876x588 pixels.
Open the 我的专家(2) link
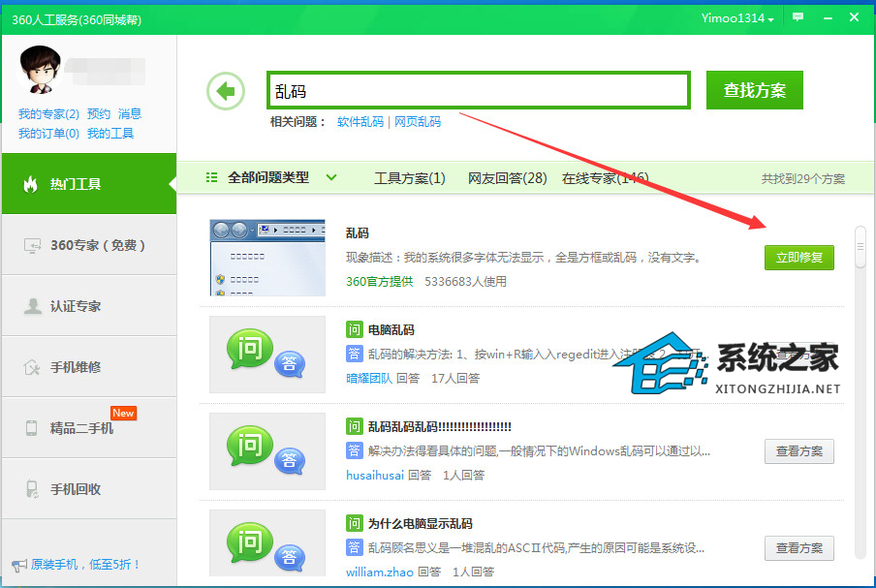[48, 114]
